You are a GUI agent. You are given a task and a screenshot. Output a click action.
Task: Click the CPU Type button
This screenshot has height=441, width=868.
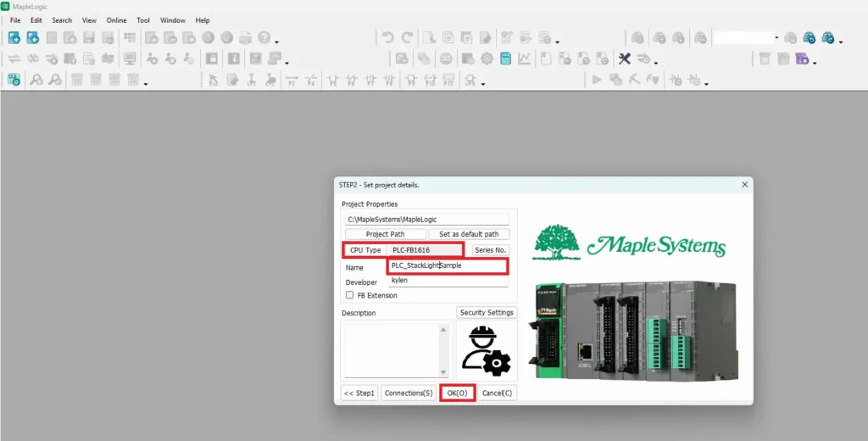tap(365, 250)
